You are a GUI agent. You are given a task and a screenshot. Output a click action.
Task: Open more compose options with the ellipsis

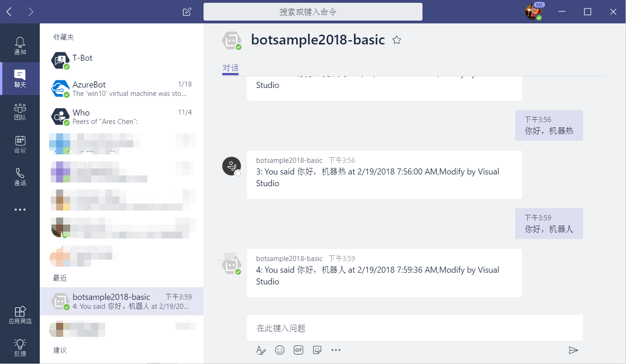336,349
